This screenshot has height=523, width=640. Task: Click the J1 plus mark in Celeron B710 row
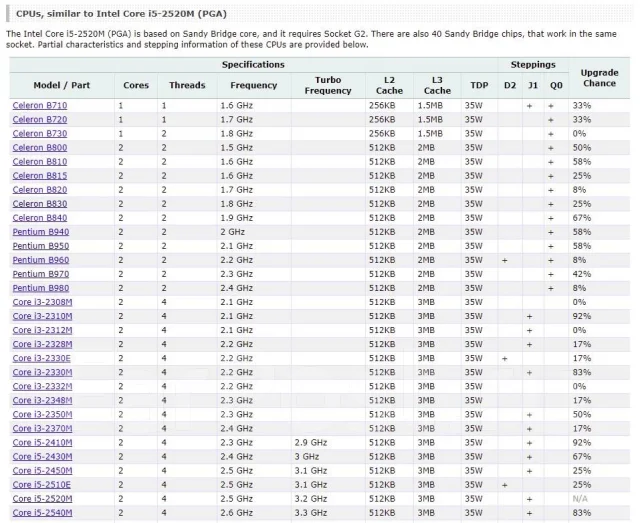point(529,106)
